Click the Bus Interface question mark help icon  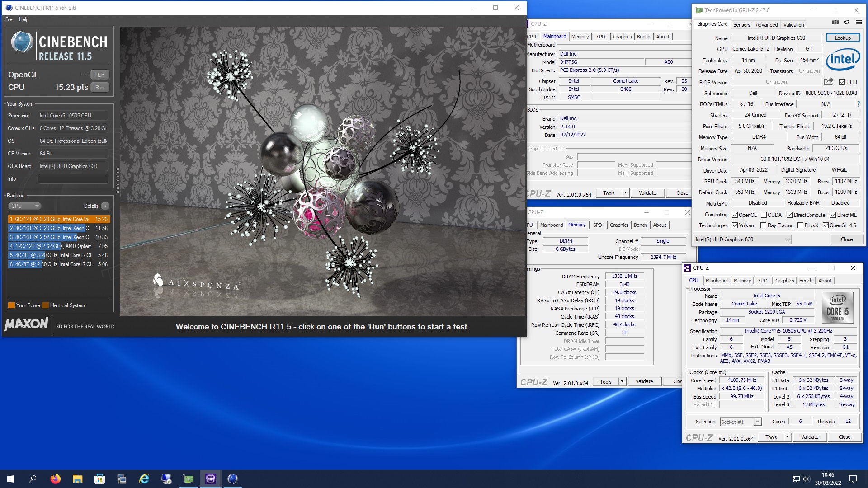[x=858, y=104]
